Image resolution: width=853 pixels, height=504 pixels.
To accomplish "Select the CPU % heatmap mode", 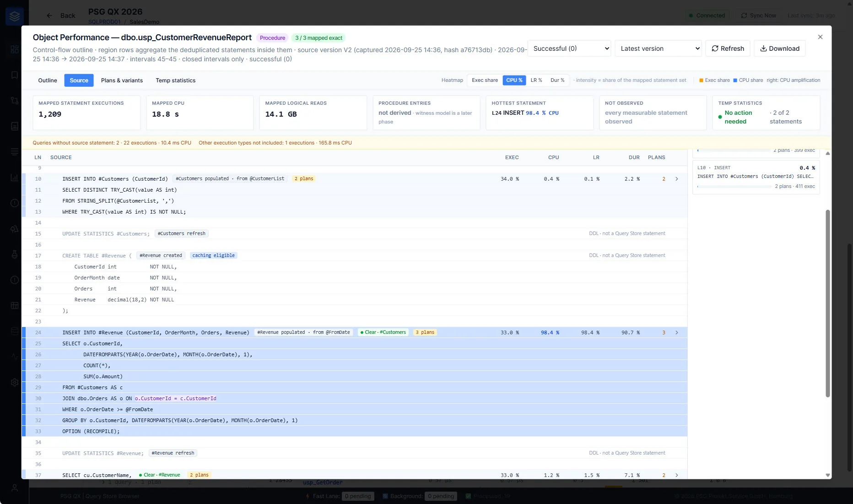I will point(514,80).
